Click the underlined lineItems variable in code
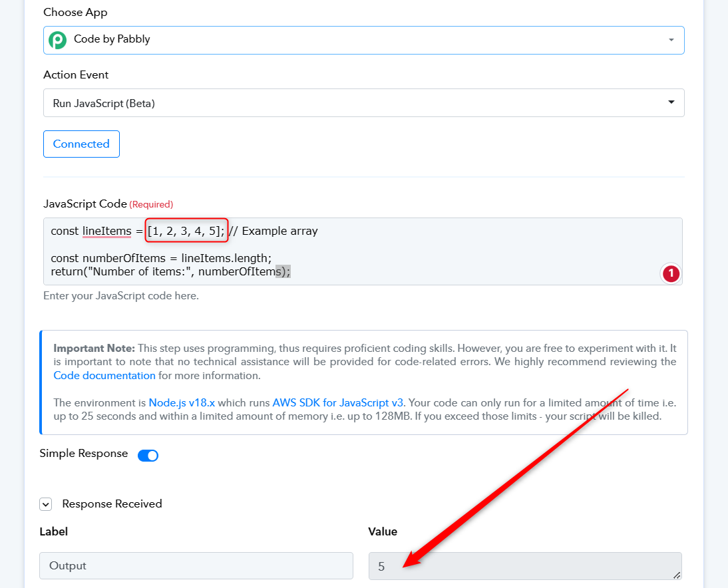728x588 pixels. [106, 231]
